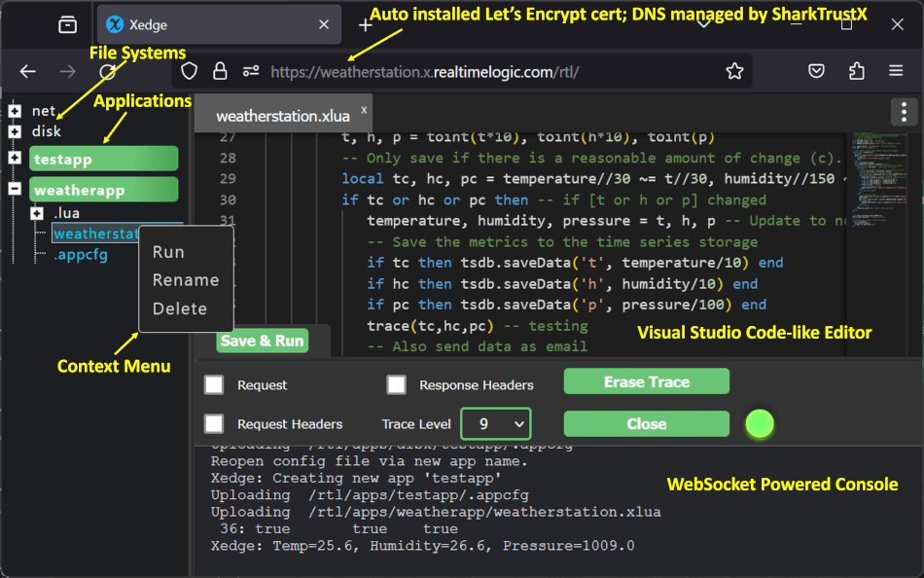924x578 pixels.
Task: Go back with the browser back arrow
Action: click(x=27, y=72)
